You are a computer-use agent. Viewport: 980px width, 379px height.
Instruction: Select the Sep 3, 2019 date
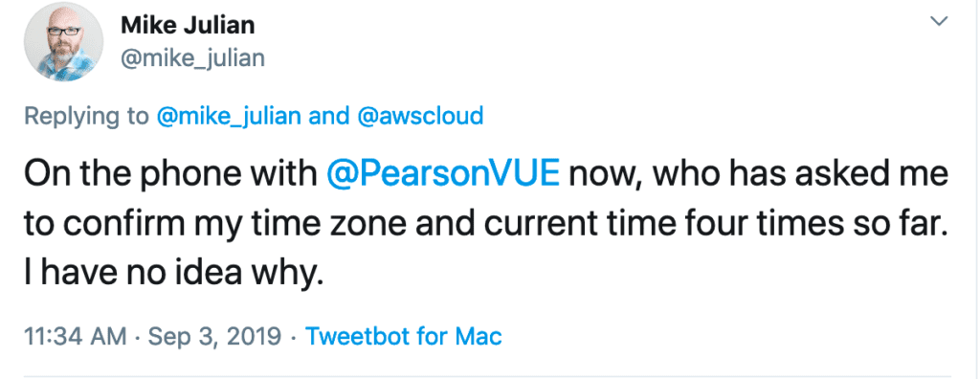215,337
